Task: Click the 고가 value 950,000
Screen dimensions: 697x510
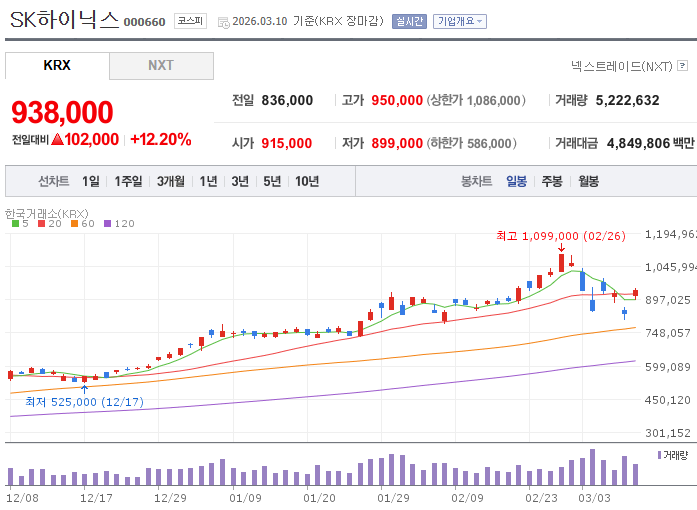Action: pos(397,100)
